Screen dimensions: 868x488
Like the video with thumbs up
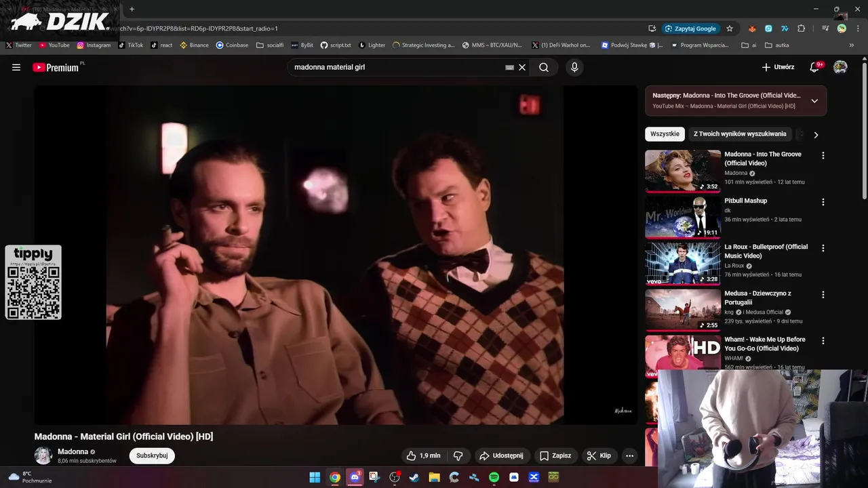[424, 455]
